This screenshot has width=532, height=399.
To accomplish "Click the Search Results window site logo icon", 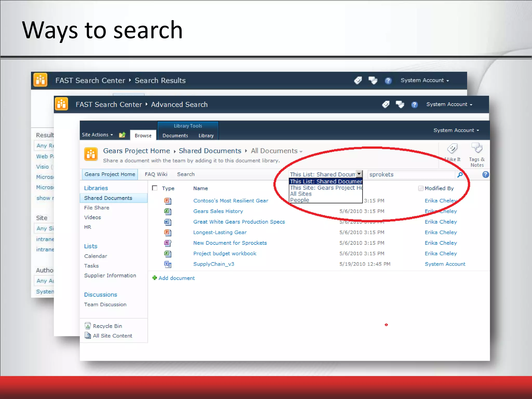I will (40, 80).
